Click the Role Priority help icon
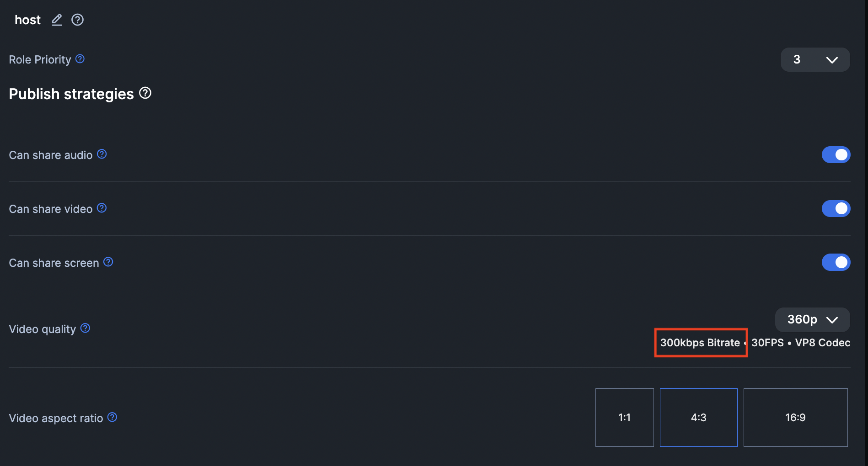 coord(80,58)
